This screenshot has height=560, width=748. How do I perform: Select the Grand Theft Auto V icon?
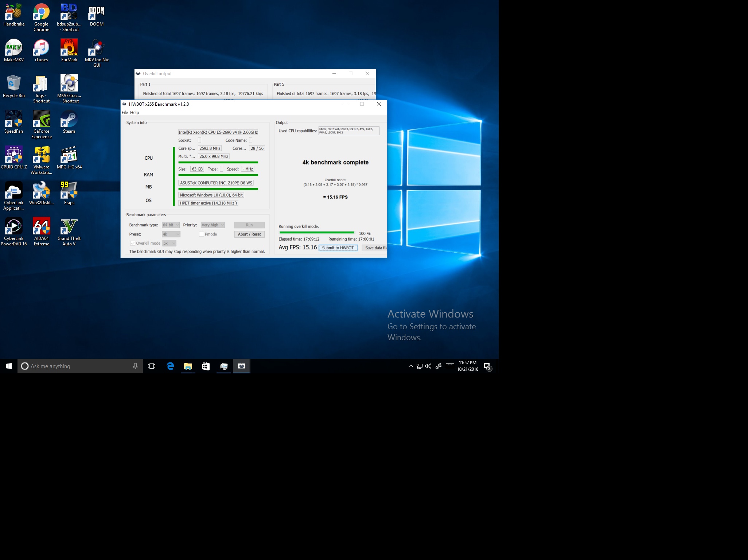click(69, 232)
